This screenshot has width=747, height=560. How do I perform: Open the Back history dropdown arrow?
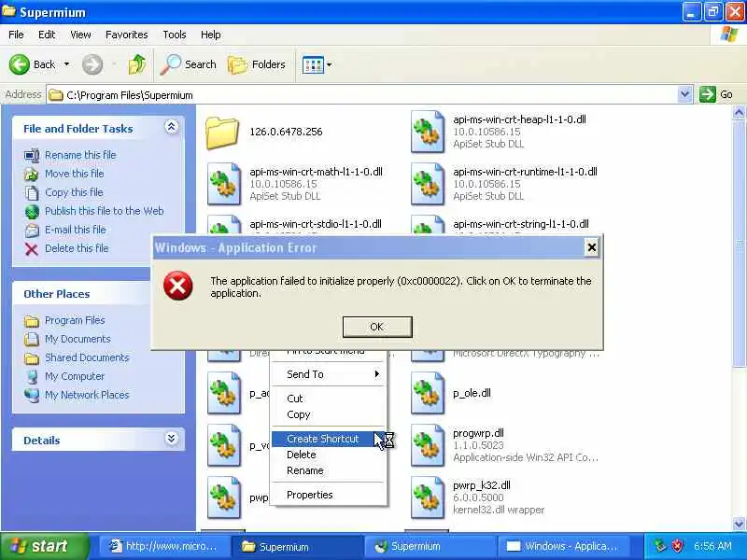point(66,64)
